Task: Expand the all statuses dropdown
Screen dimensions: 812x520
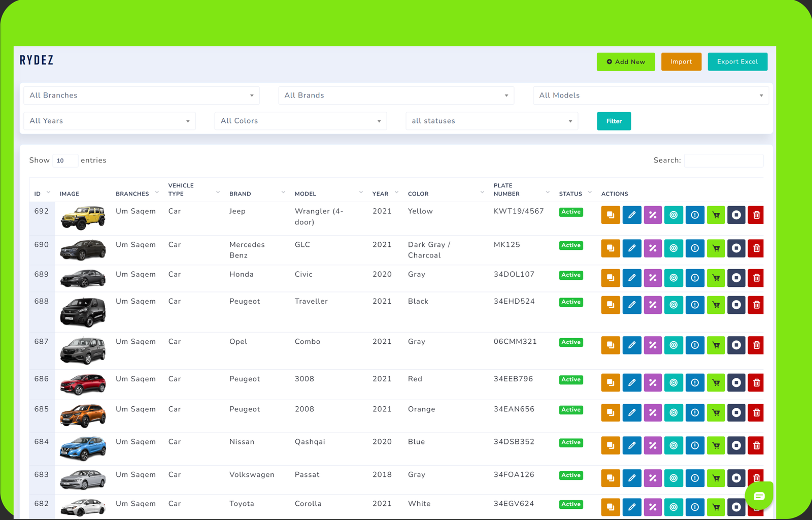Action: tap(491, 121)
